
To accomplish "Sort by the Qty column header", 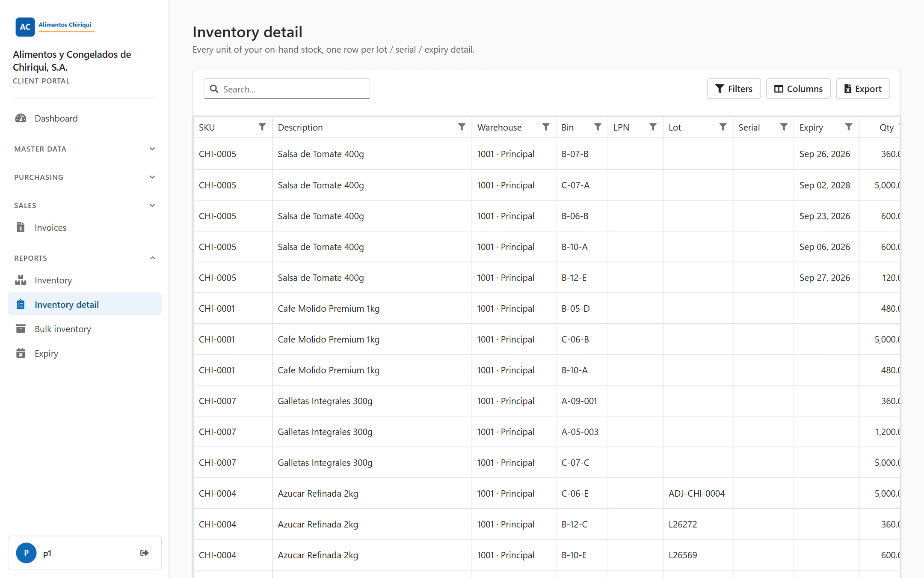I will (x=886, y=127).
